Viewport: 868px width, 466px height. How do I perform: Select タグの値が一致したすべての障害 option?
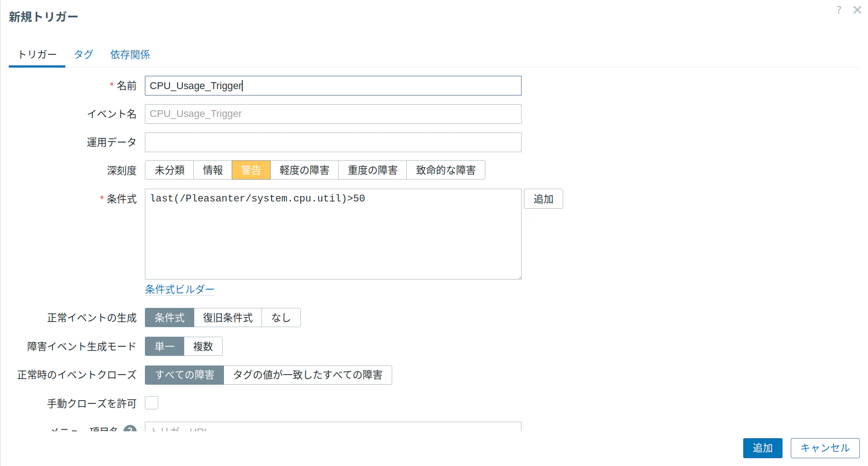tap(308, 375)
